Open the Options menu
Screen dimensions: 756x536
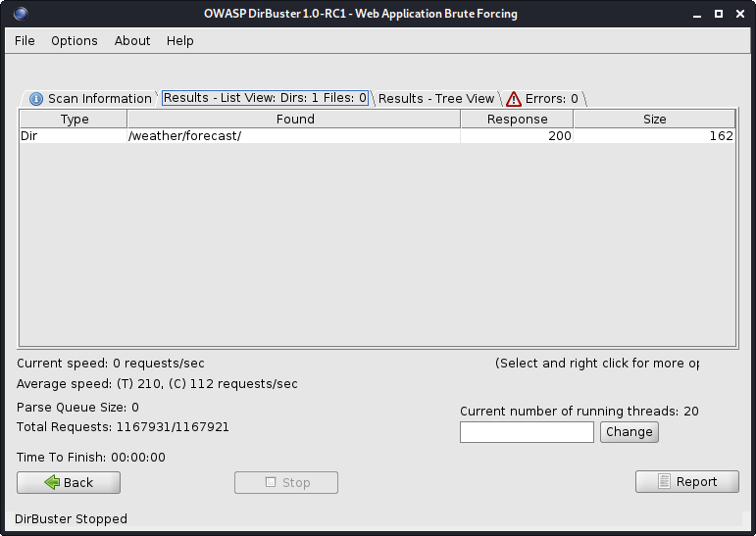[75, 41]
